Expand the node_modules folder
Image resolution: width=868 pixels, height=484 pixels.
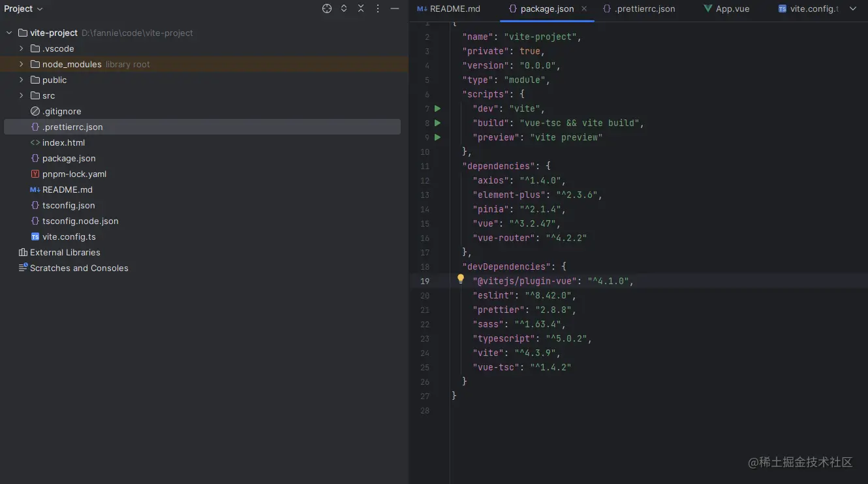tap(22, 64)
